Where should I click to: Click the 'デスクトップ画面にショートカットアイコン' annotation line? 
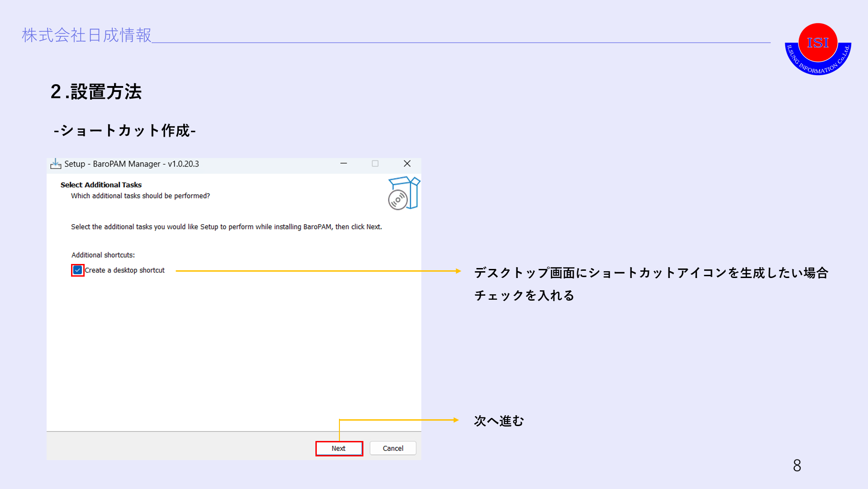coord(651,273)
